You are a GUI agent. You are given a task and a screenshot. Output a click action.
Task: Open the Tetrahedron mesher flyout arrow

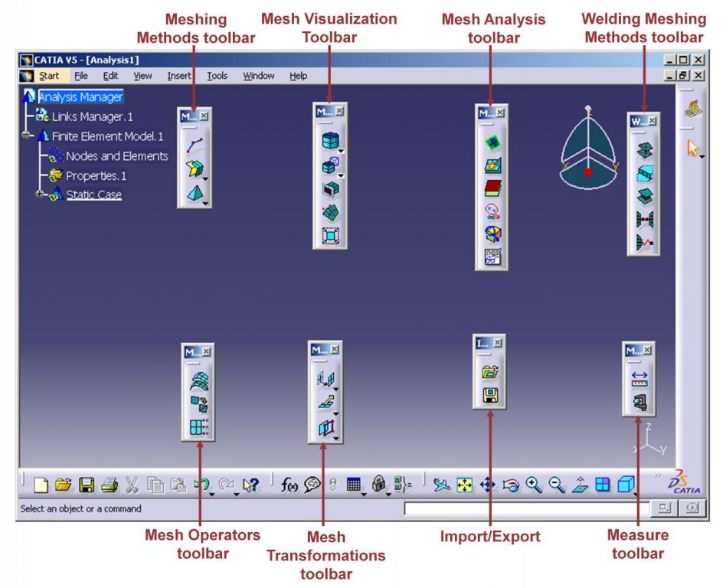[205, 203]
